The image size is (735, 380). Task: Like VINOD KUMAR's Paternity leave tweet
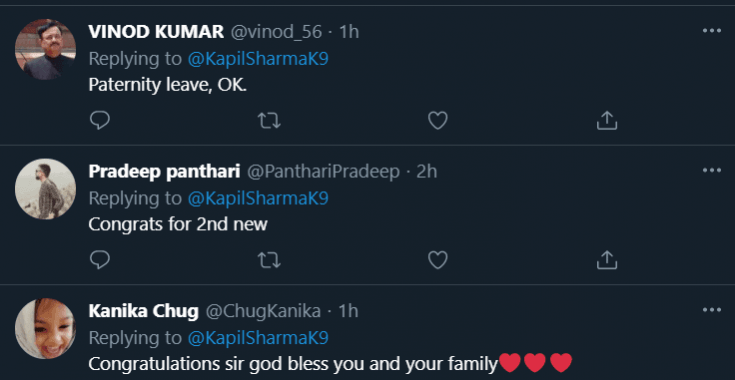(438, 120)
